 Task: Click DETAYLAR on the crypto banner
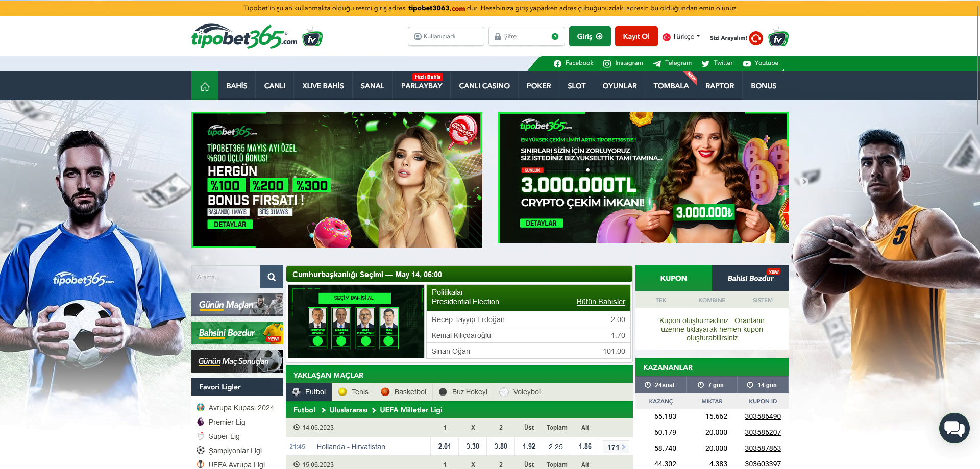pos(541,224)
